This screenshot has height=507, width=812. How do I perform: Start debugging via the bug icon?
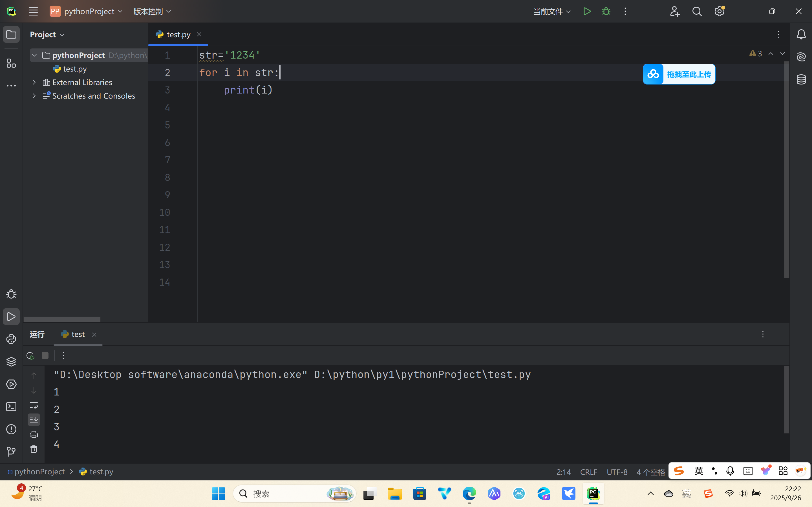(x=606, y=11)
